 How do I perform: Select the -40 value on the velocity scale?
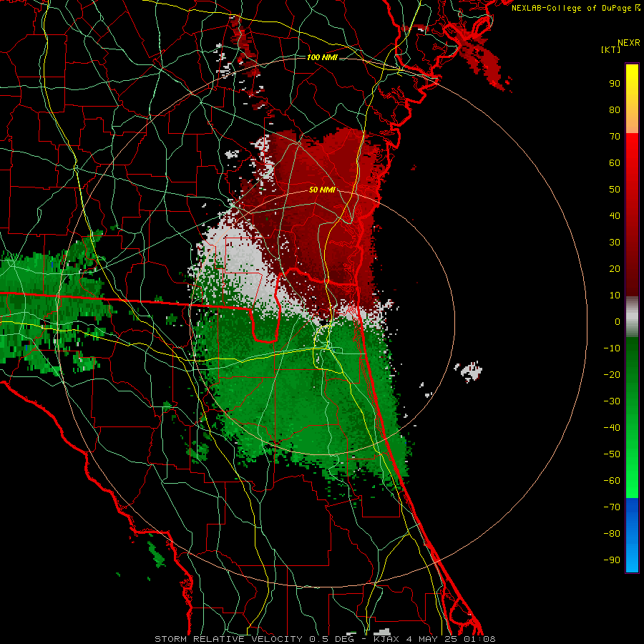[612, 428]
